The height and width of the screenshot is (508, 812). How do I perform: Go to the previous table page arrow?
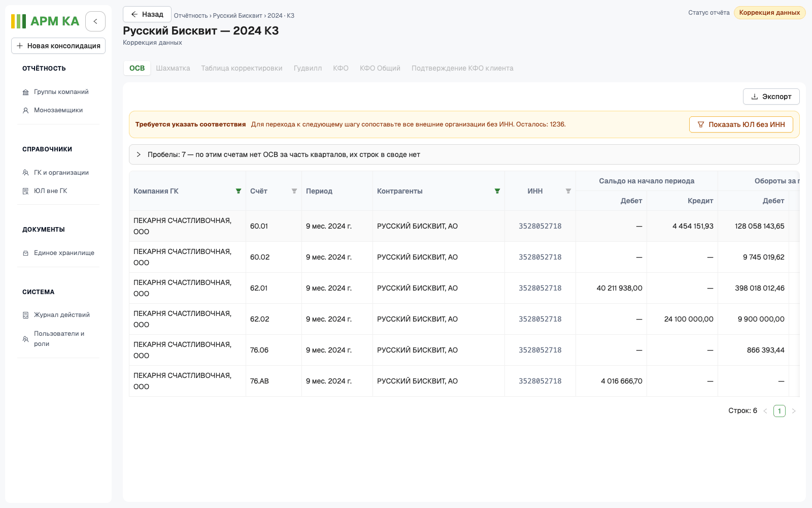tap(765, 411)
